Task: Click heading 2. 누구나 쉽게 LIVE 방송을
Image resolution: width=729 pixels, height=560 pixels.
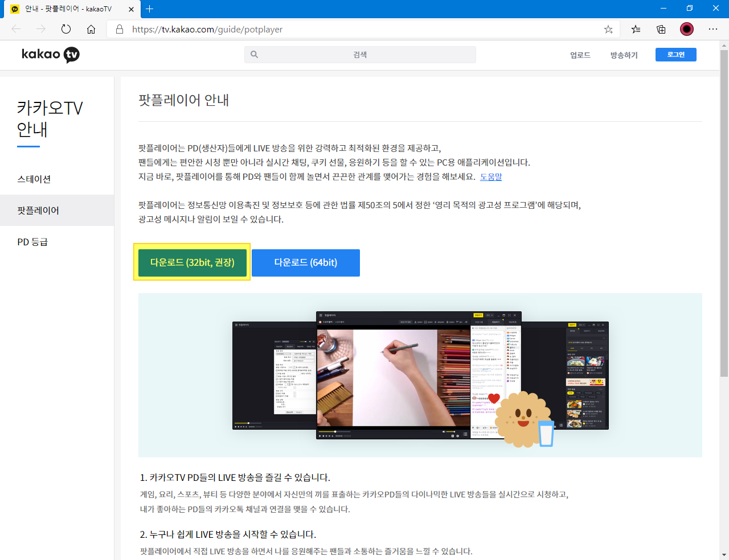Action: tap(228, 534)
